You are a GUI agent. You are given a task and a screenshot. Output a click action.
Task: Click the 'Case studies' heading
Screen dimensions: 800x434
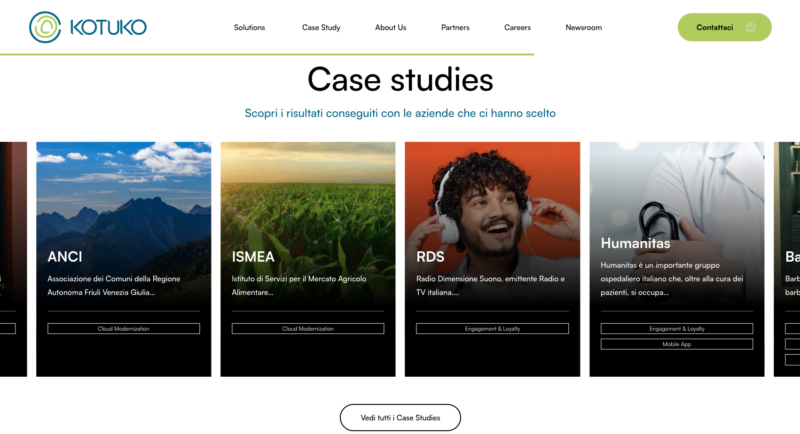point(401,80)
